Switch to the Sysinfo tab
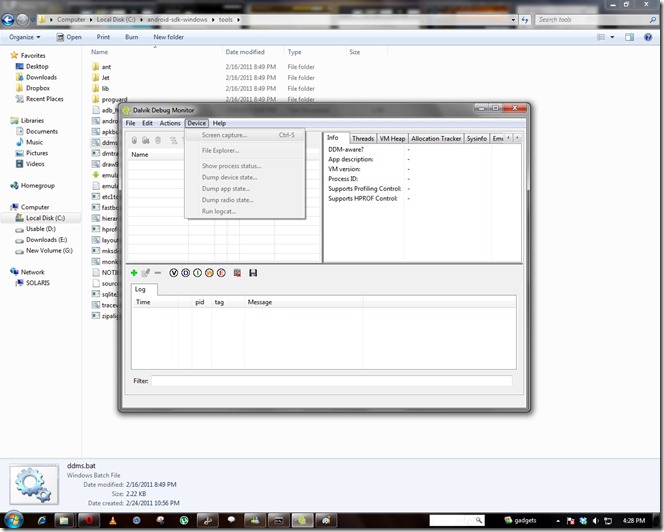Viewport: 664px width, 532px height. [x=476, y=139]
